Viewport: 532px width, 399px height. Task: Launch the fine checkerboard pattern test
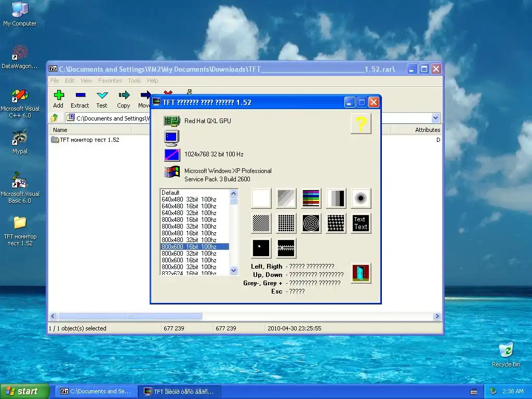tap(261, 223)
